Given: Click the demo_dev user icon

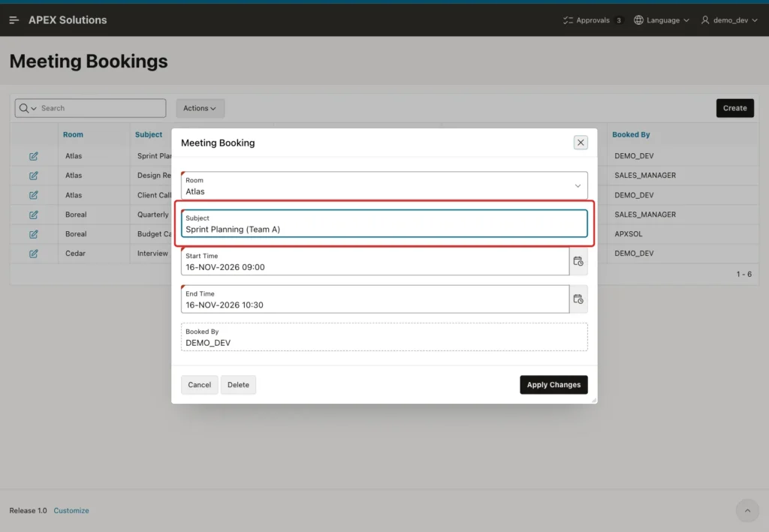Looking at the screenshot, I should [705, 20].
